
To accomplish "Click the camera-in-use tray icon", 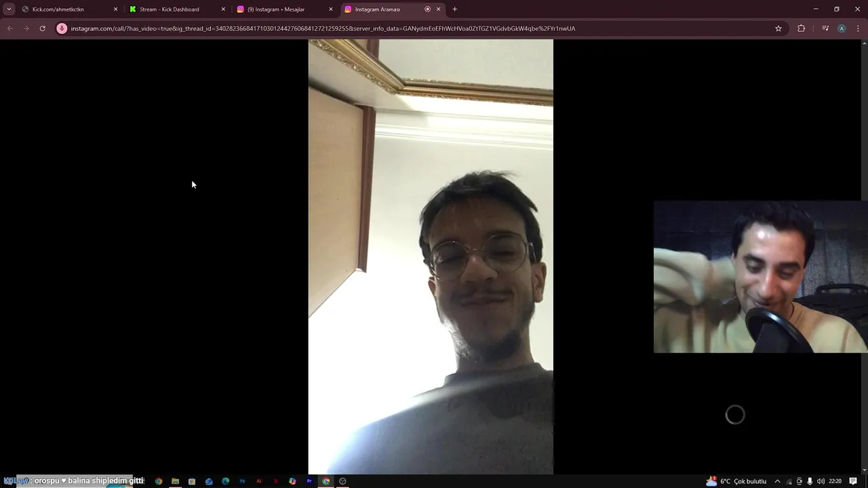I will point(800,481).
